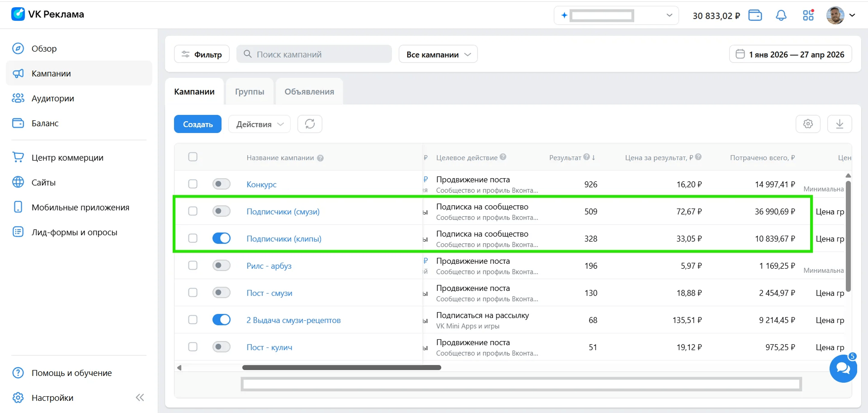Open Баланс sidebar section
This screenshot has width=868, height=413.
click(79, 123)
